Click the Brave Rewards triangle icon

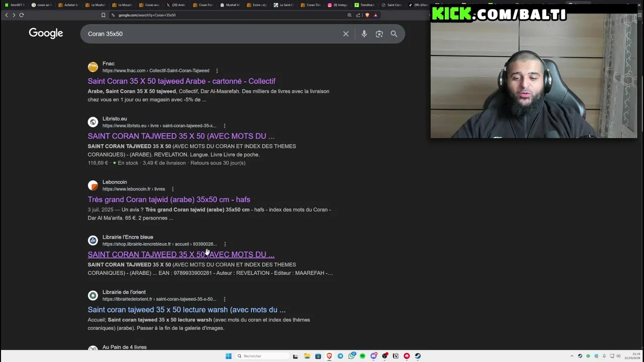tap(375, 15)
